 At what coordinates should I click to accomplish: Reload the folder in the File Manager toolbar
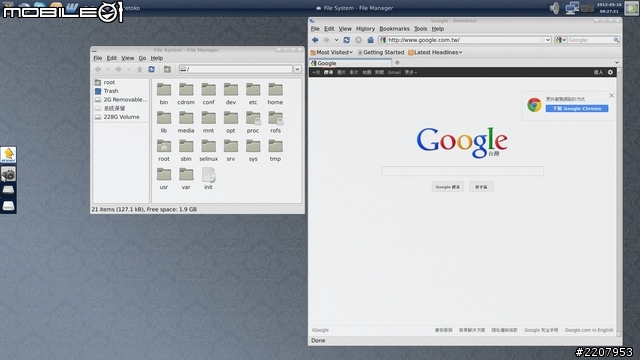pos(151,69)
